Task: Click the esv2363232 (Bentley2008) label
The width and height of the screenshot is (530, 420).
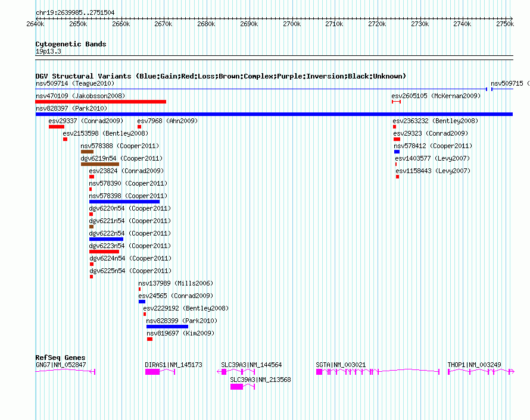Action: click(435, 121)
